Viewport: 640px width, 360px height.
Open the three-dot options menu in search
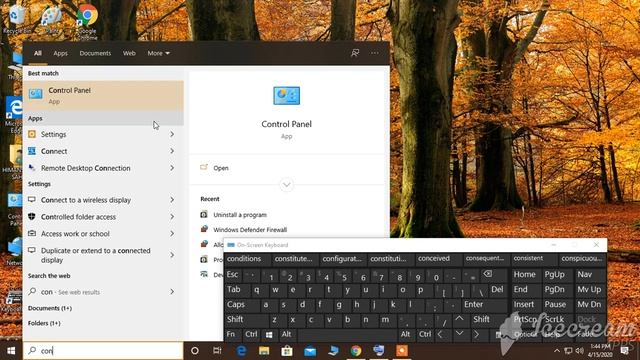click(375, 53)
